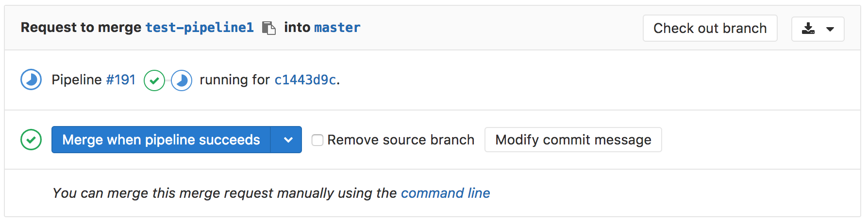The height and width of the screenshot is (223, 868).
Task: Click the Check out branch button
Action: pyautogui.click(x=710, y=29)
